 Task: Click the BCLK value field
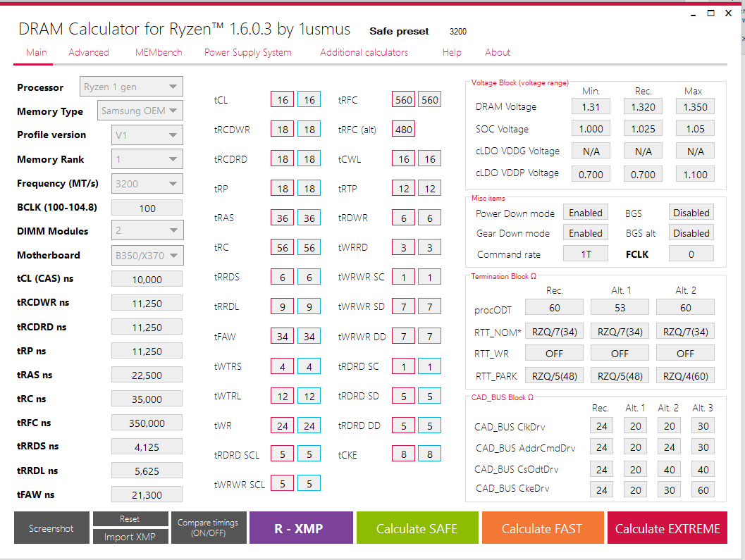click(x=147, y=208)
